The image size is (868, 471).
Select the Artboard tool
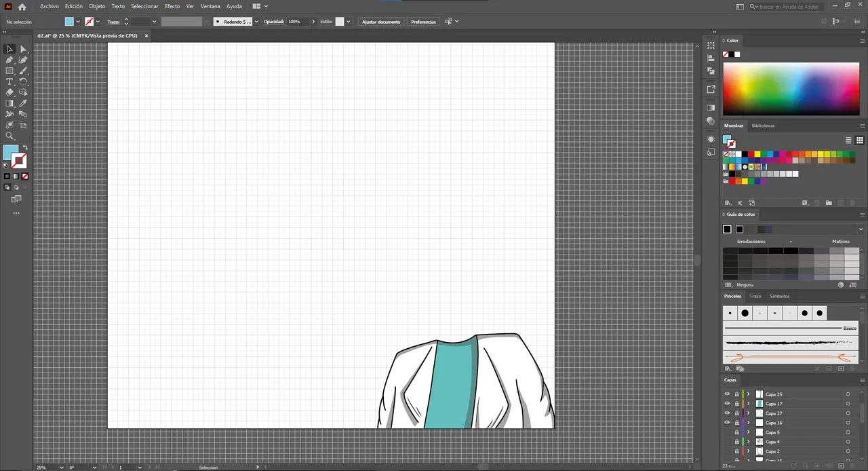tap(23, 125)
